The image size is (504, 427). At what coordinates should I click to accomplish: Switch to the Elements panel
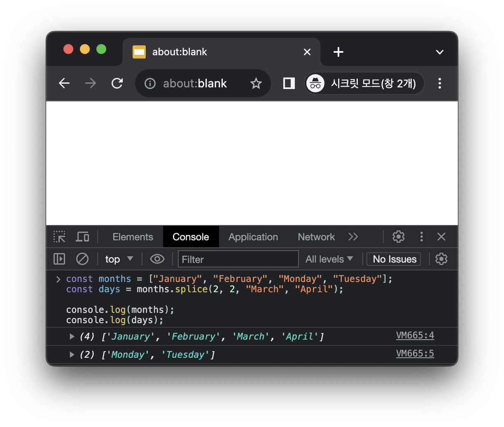[x=133, y=237]
